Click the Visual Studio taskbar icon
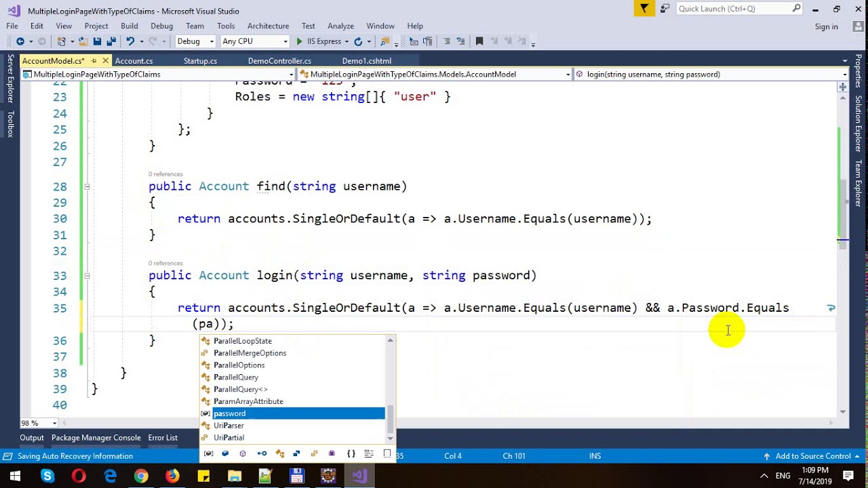Viewport: 868px width, 488px height. pyautogui.click(x=359, y=476)
